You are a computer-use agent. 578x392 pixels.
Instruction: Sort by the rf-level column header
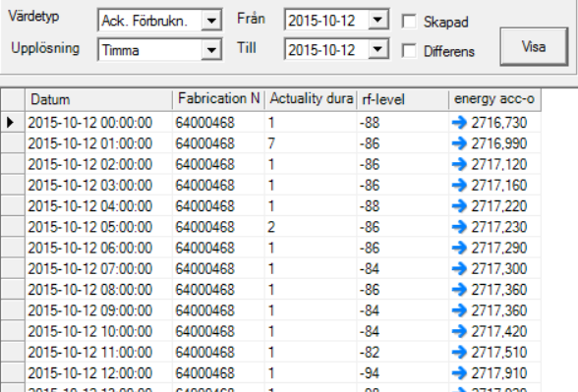pos(403,99)
